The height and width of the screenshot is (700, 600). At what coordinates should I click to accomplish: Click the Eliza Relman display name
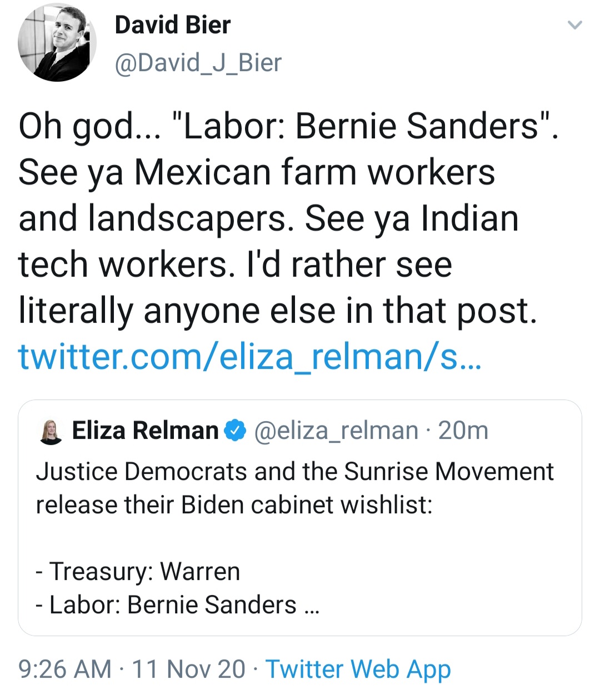click(x=146, y=431)
